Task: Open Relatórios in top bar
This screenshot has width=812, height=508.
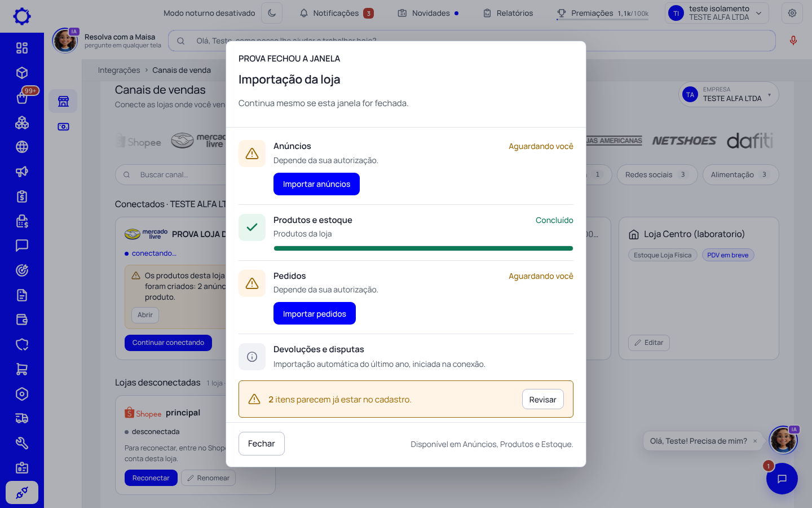Action: pyautogui.click(x=508, y=13)
